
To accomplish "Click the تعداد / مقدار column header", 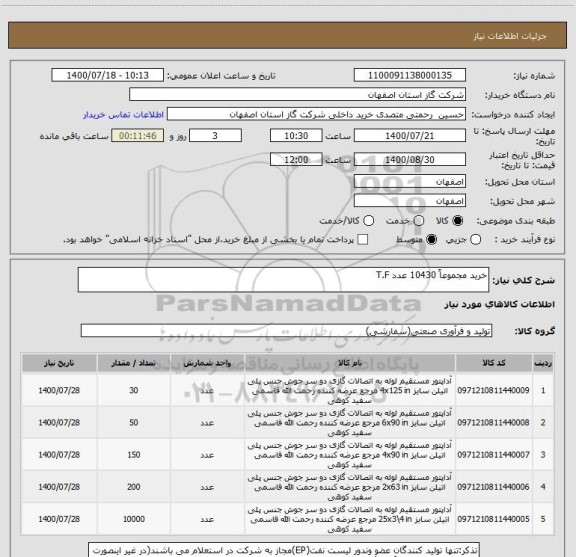I will pos(134,363).
